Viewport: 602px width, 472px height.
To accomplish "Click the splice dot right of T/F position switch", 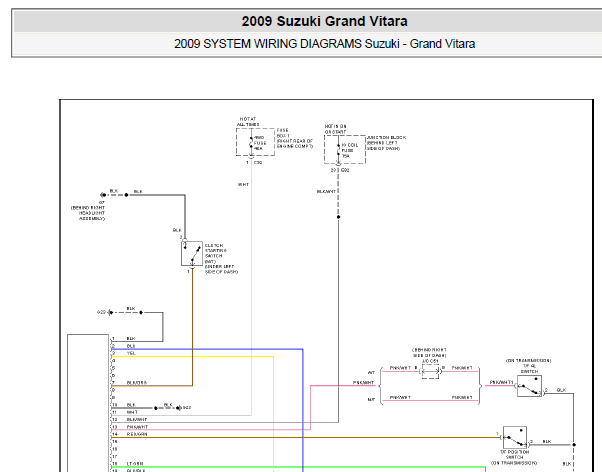I will [x=574, y=444].
